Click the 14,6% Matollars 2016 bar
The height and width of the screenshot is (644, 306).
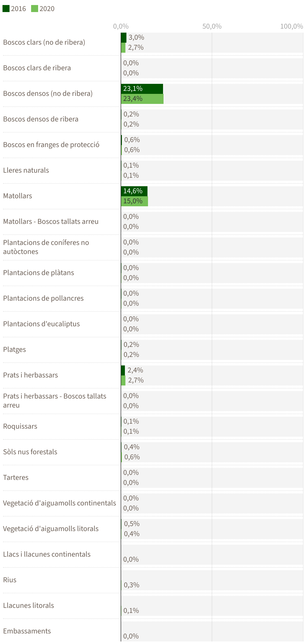(x=134, y=191)
